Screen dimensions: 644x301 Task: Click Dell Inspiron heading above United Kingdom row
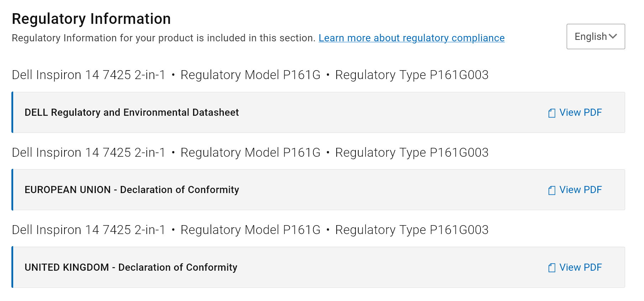[x=250, y=230]
